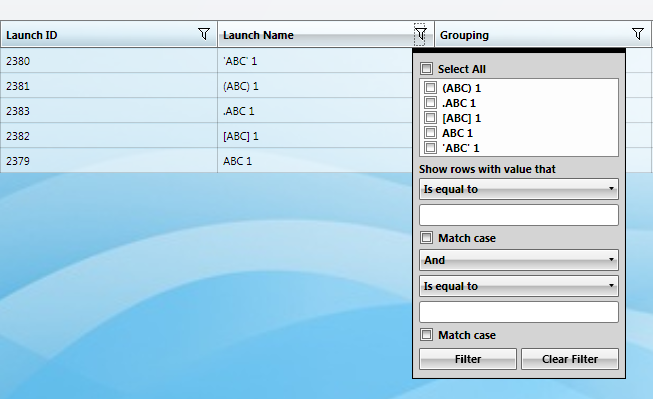Tick the (ABC) 1 checkbox
The height and width of the screenshot is (399, 653).
tap(431, 87)
